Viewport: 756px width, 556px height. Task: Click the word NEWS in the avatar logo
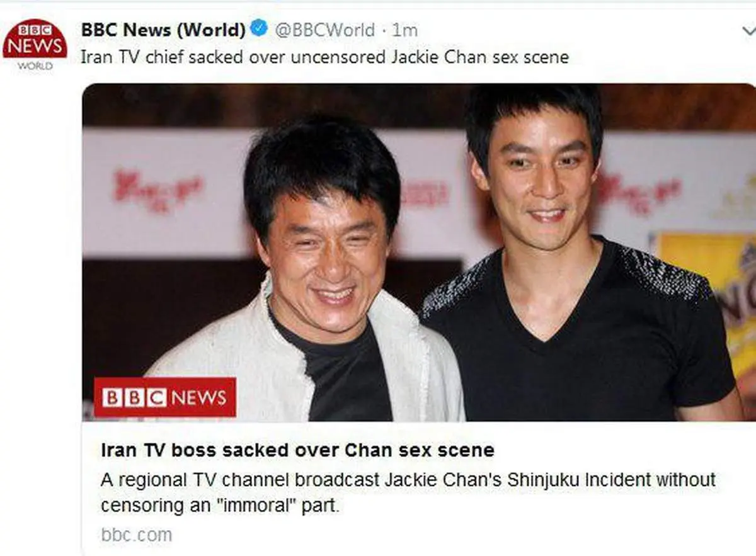35,46
